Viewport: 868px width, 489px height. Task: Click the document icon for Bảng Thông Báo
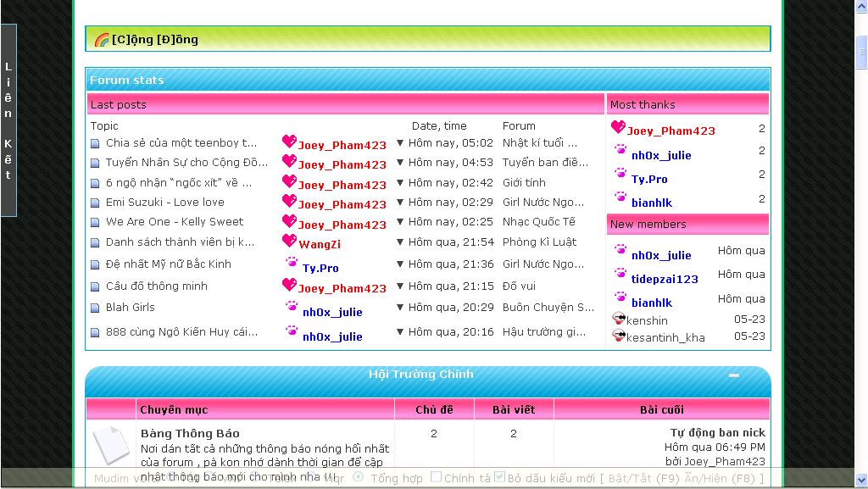[110, 446]
